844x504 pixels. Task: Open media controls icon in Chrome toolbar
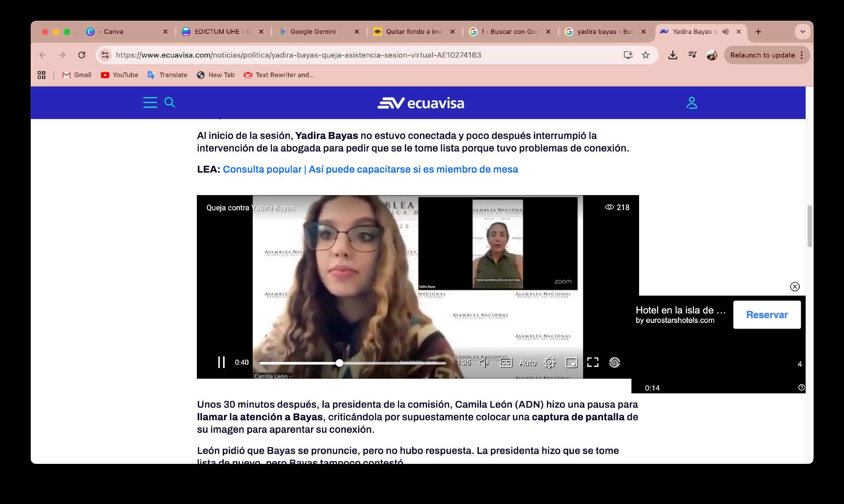tap(692, 55)
